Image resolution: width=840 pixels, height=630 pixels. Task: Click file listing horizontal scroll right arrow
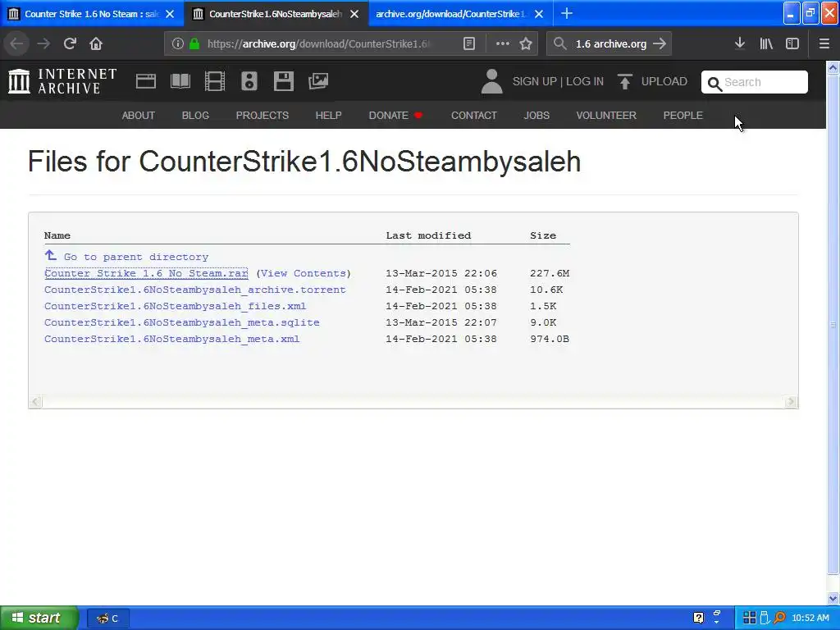point(791,402)
